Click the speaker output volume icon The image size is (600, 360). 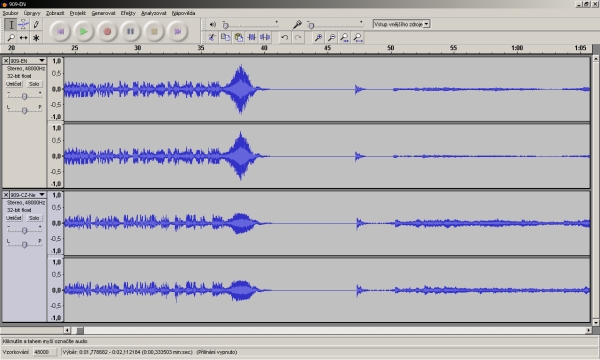[x=213, y=24]
